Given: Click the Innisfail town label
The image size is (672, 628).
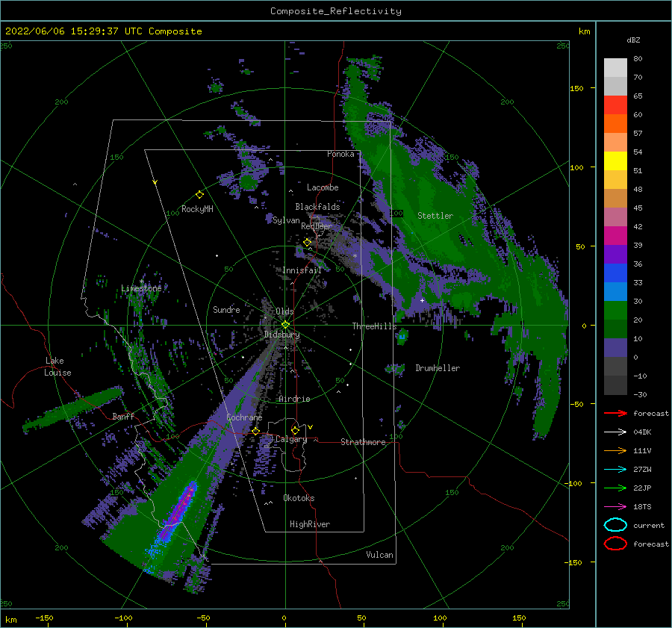Looking at the screenshot, I should [302, 270].
